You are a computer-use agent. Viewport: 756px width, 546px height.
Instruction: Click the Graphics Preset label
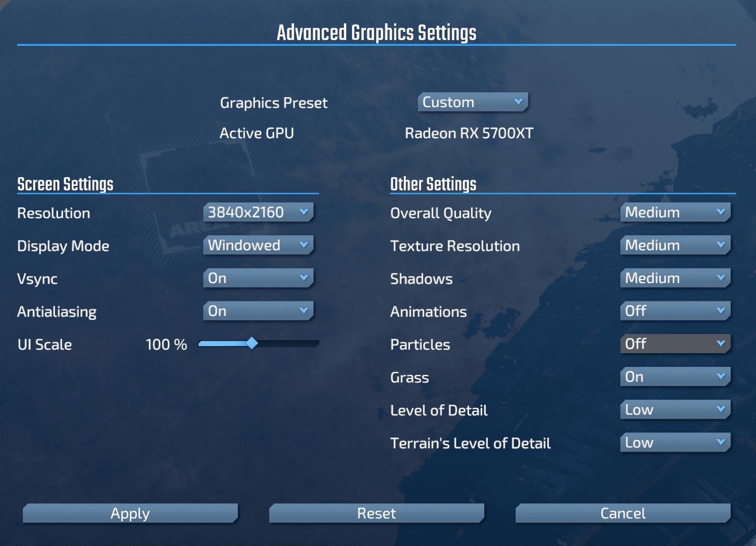(274, 103)
